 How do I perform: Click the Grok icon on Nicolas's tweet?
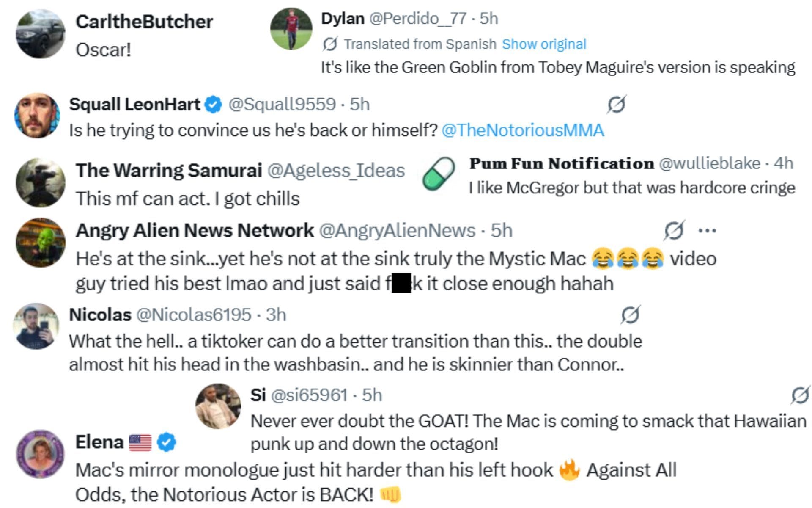point(630,315)
